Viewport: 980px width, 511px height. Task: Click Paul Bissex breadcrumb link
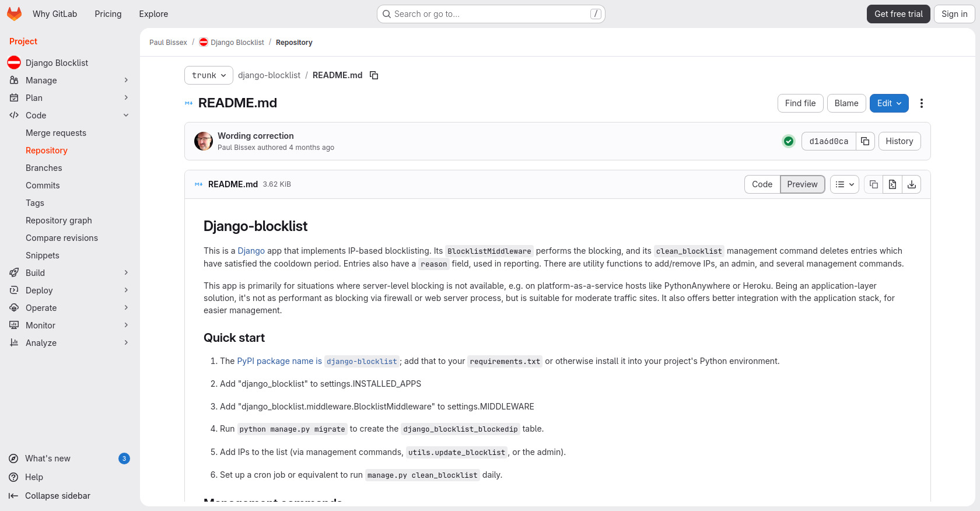(x=168, y=43)
